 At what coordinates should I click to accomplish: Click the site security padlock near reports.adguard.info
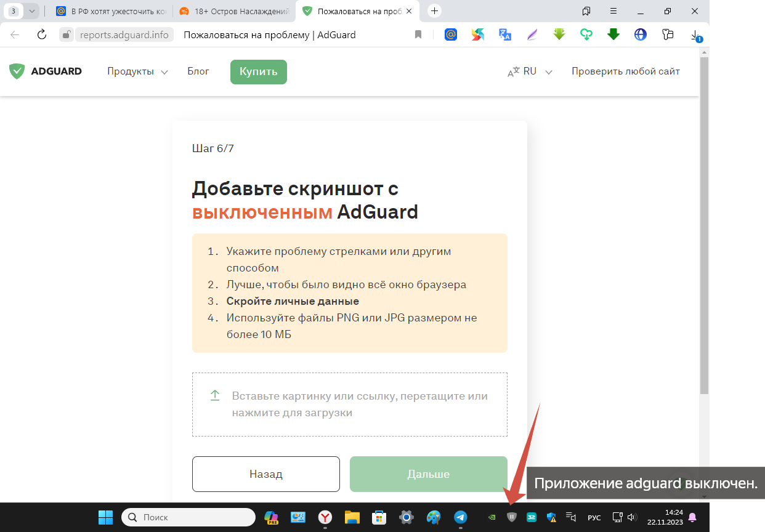click(66, 34)
